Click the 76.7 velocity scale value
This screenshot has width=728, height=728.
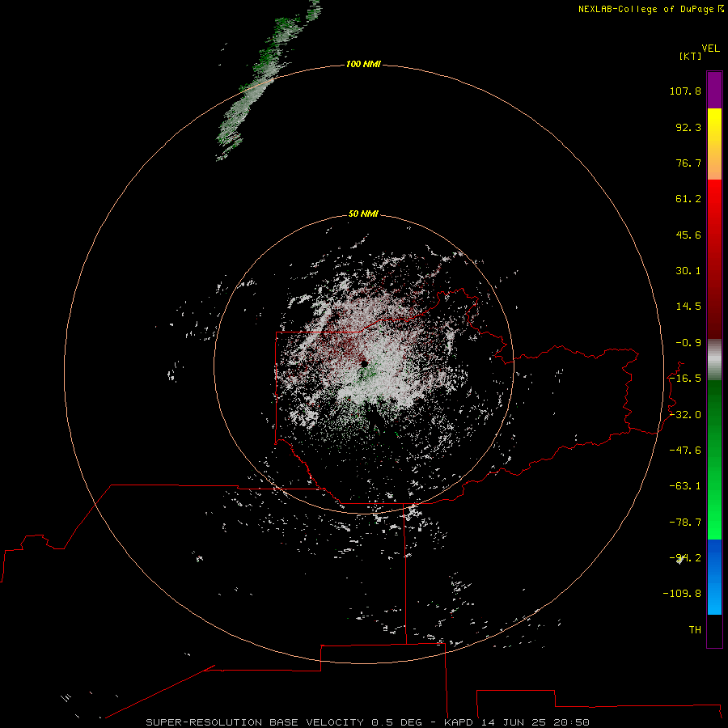click(x=688, y=163)
